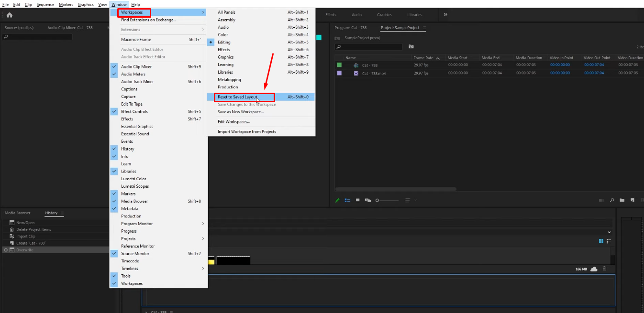Create a New Bin using the bin icon
This screenshot has height=313, width=644.
[622, 200]
